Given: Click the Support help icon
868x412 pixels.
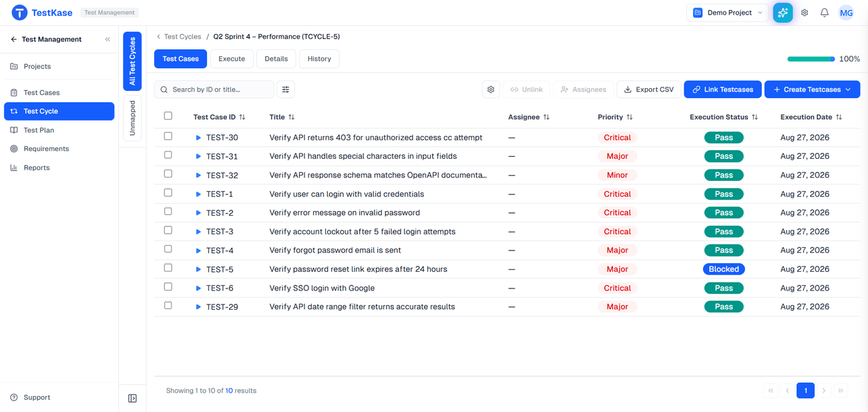Looking at the screenshot, I should pos(14,397).
